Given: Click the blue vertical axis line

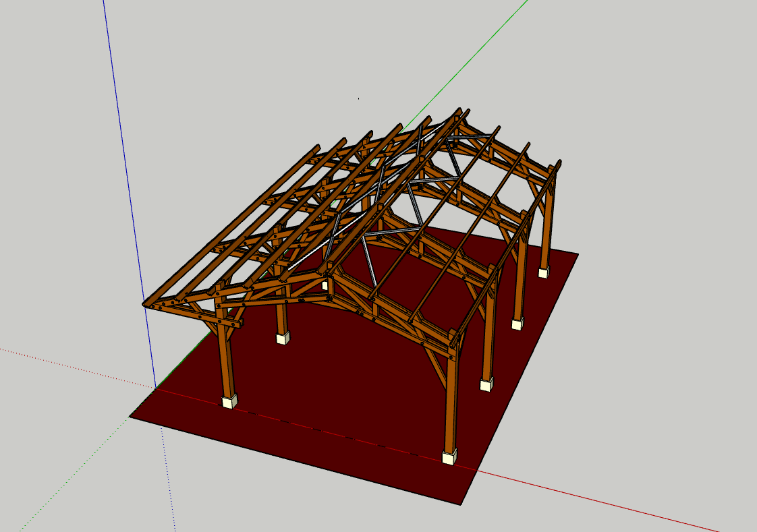Looking at the screenshot, I should (x=128, y=202).
